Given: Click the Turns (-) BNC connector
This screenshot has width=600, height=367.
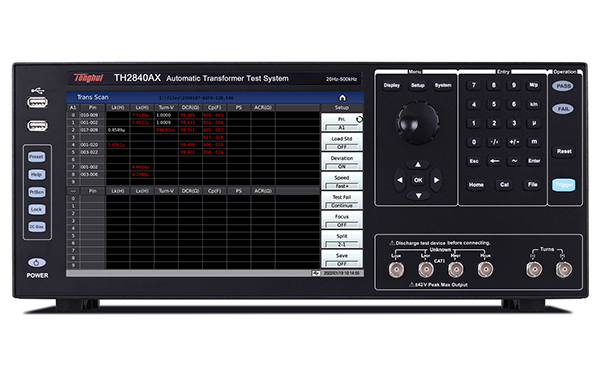Looking at the screenshot, I should point(534,269).
